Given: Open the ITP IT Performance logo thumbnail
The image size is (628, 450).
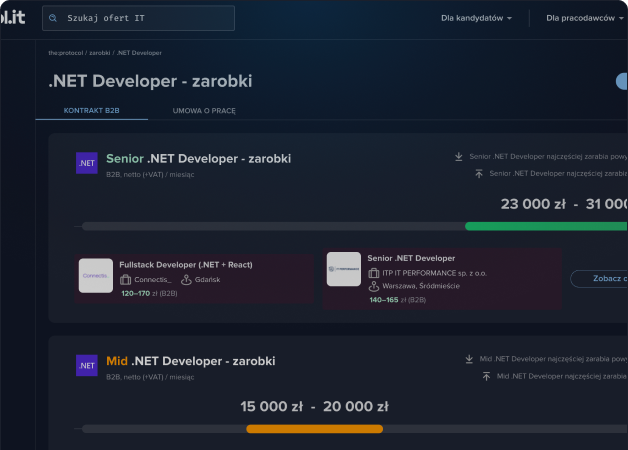Looking at the screenshot, I should pyautogui.click(x=344, y=269).
